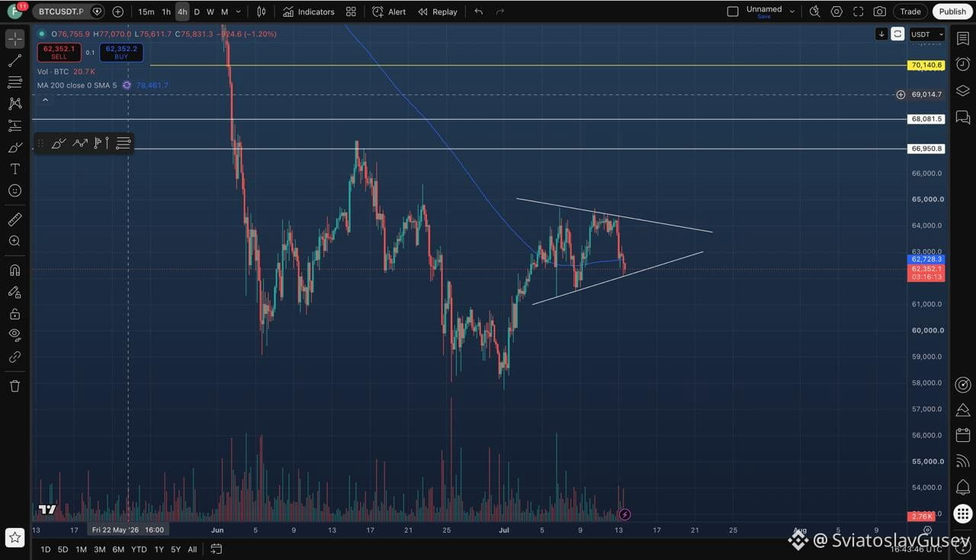Open the watchlist panel in right sidebar

pos(963,38)
